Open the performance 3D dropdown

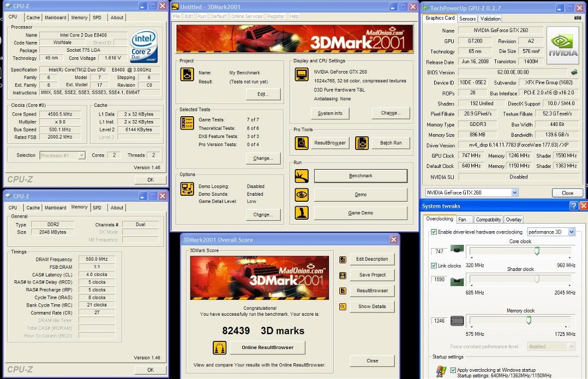pos(572,232)
